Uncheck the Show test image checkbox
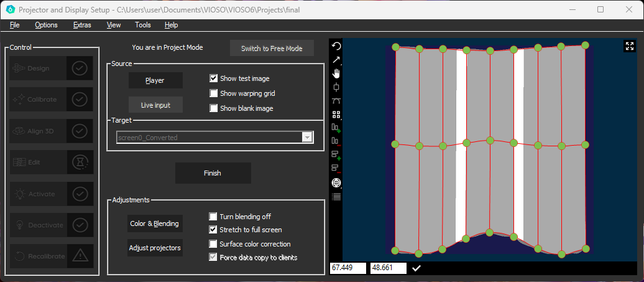 click(214, 78)
